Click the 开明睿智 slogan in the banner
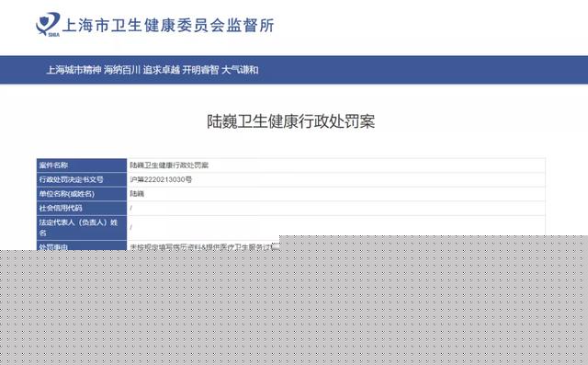The width and height of the screenshot is (588, 365). tap(200, 70)
